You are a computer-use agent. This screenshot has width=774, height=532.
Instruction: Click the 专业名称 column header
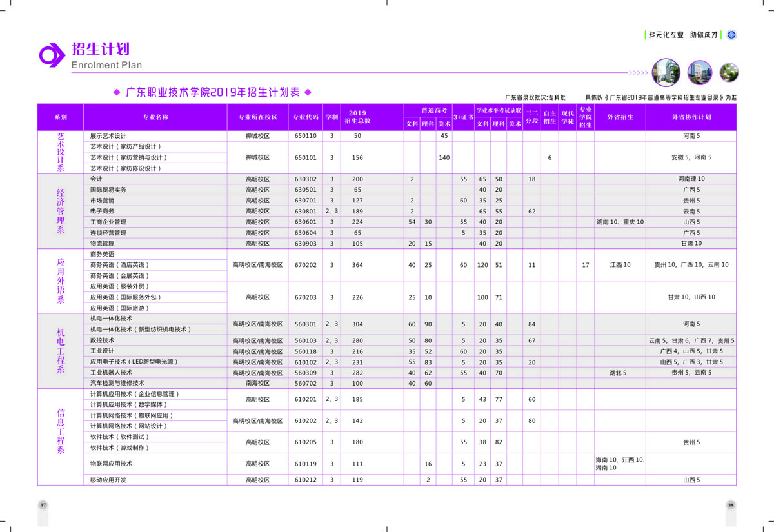pyautogui.click(x=155, y=117)
